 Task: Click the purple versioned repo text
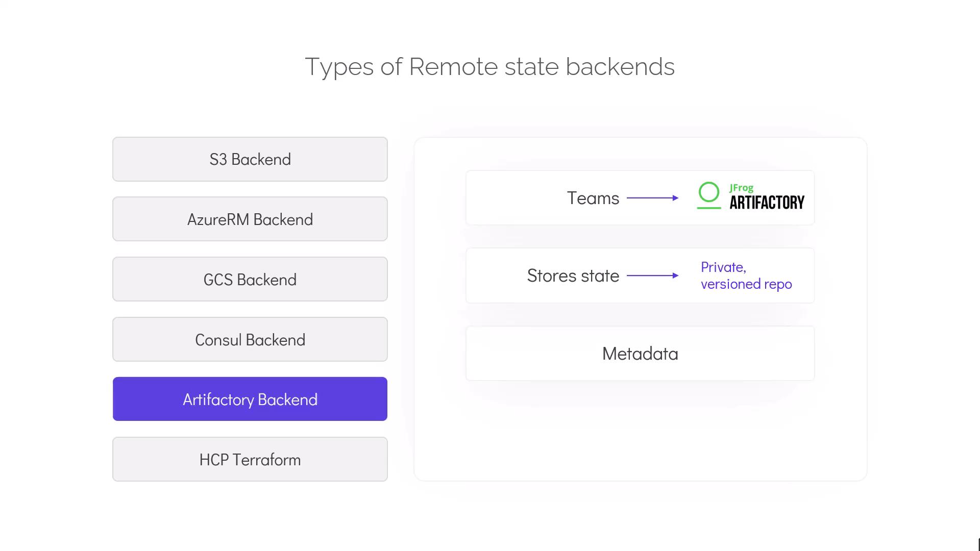point(746,284)
